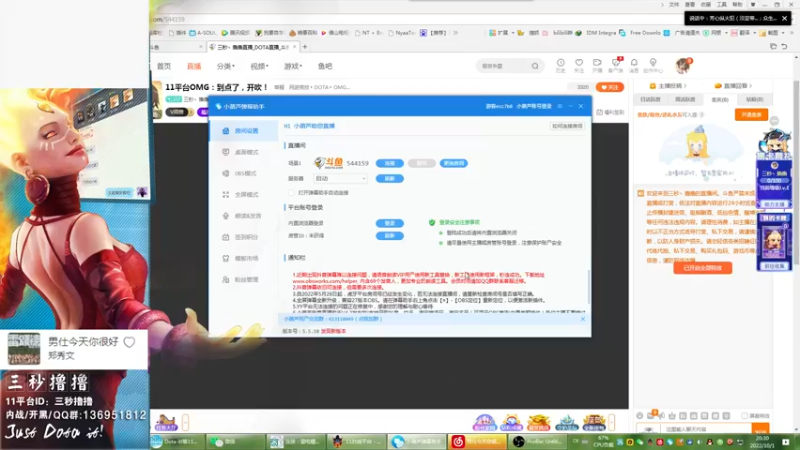Open the 直播回看 link in right panel
Image resolution: width=800 pixels, height=450 pixels.
733,86
